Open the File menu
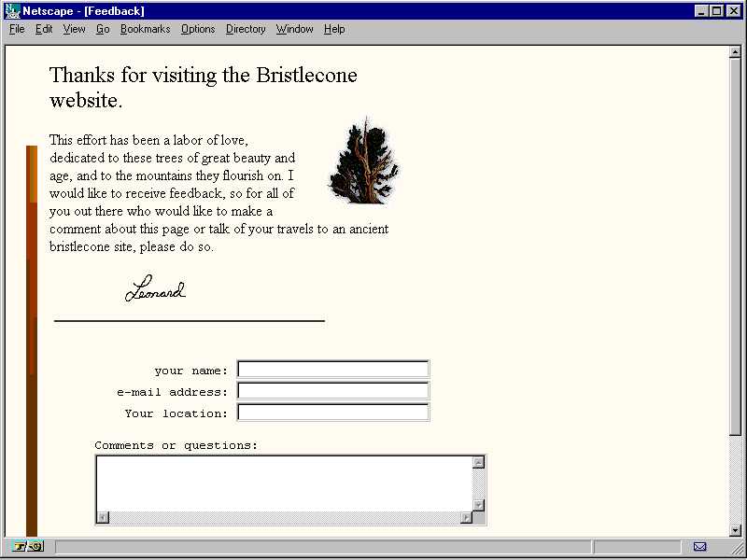 17,29
